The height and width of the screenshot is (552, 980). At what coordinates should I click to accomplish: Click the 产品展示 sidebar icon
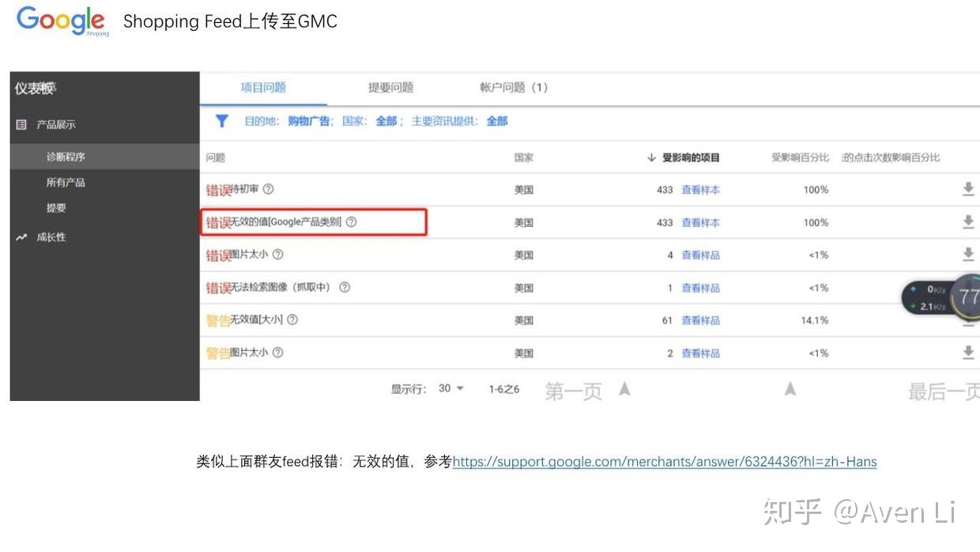[21, 125]
